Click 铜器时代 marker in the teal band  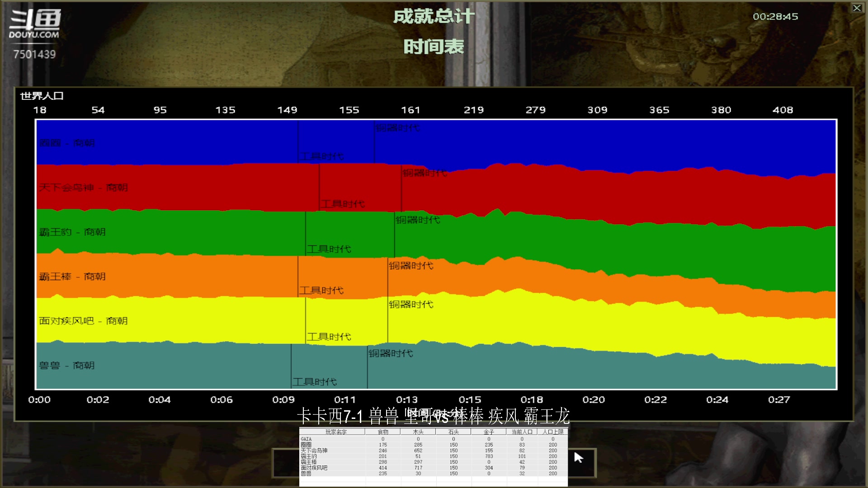click(x=391, y=353)
